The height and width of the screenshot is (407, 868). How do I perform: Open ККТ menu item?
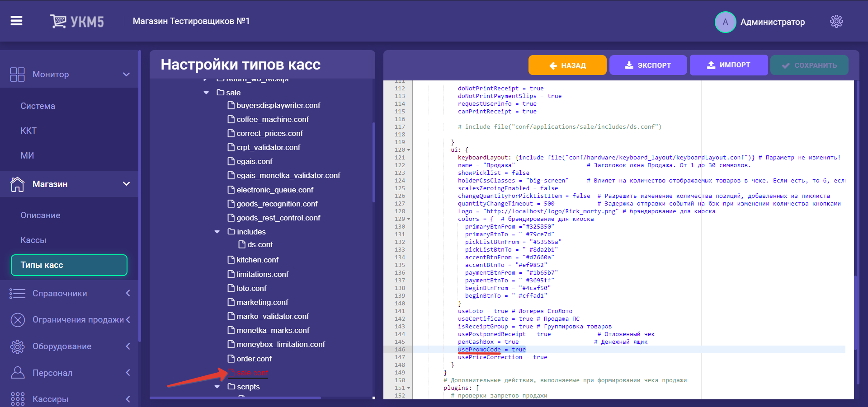28,131
